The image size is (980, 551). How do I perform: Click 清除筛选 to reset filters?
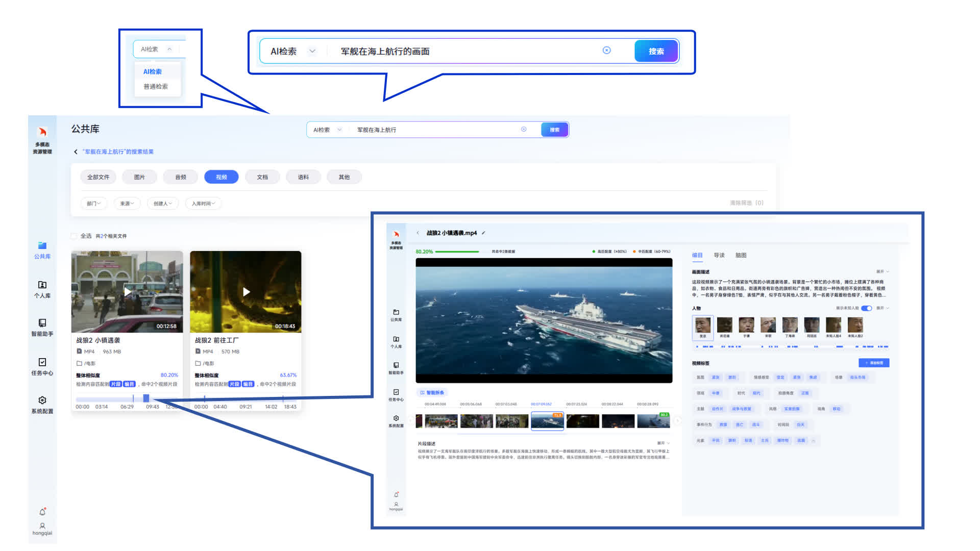click(x=747, y=203)
